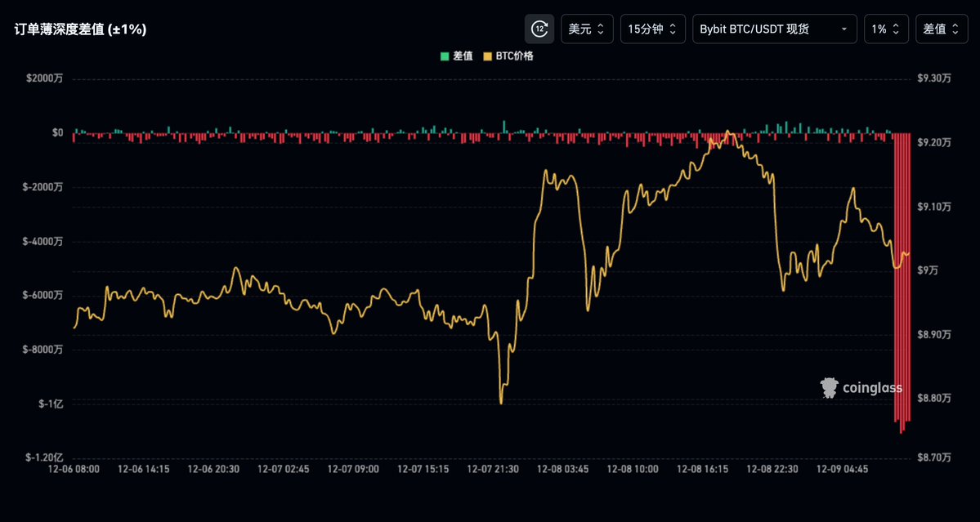Select the 12-06 08:00 x-axis label
The height and width of the screenshot is (522, 980).
[74, 470]
